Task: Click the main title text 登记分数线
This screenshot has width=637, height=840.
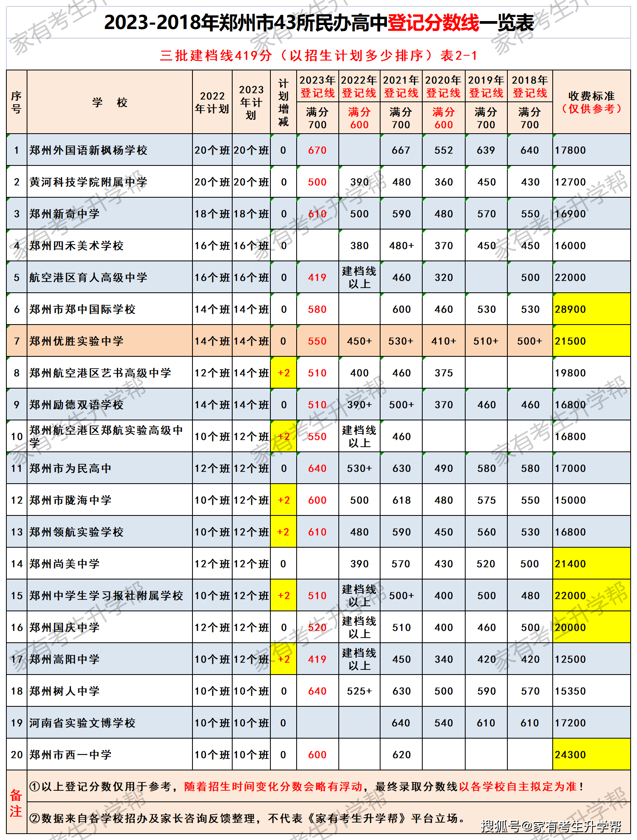Action: (x=433, y=22)
